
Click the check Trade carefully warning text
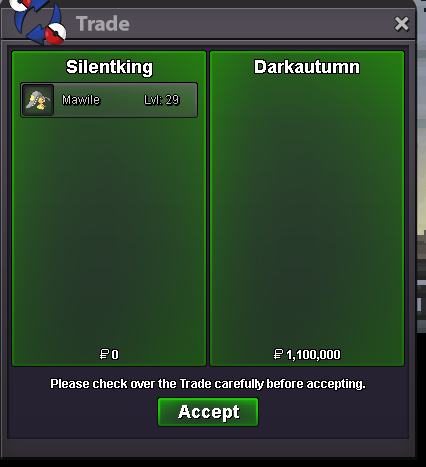click(x=208, y=384)
